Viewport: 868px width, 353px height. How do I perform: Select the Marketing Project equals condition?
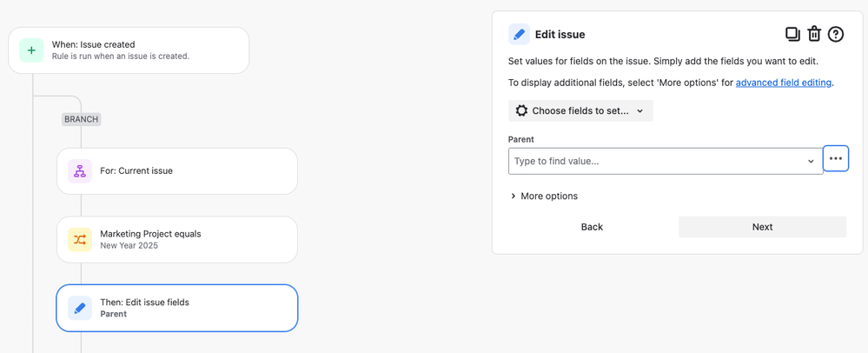pos(177,239)
